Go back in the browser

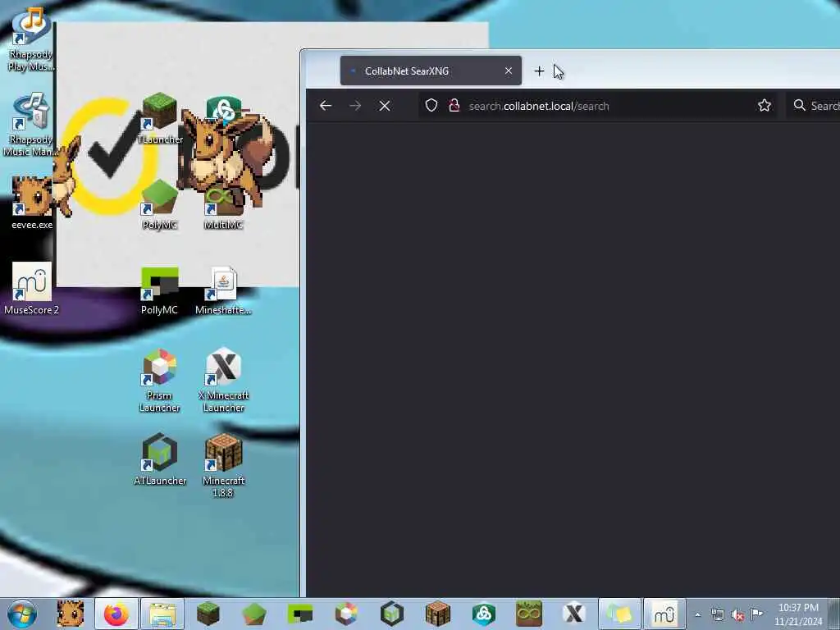(326, 106)
